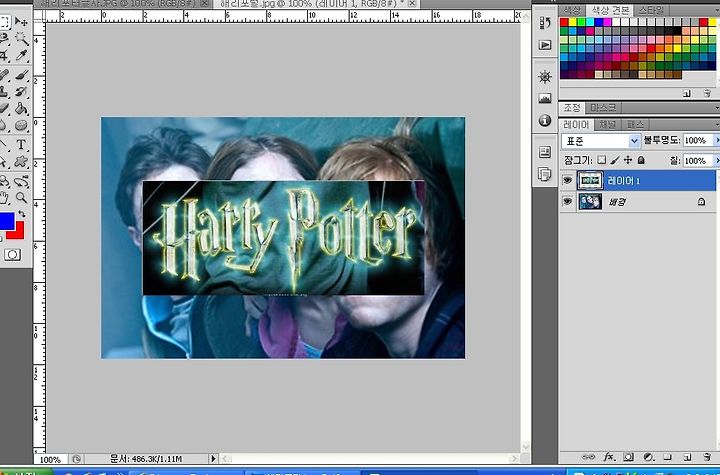The height and width of the screenshot is (475, 720).
Task: Click the add layer style fx button
Action: pyautogui.click(x=609, y=457)
